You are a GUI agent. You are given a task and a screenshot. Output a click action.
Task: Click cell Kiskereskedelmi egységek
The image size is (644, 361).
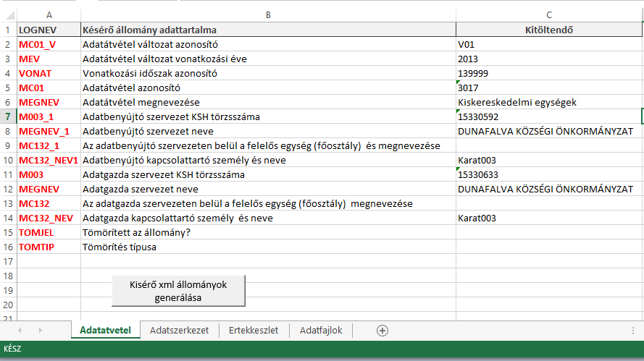[x=548, y=102]
